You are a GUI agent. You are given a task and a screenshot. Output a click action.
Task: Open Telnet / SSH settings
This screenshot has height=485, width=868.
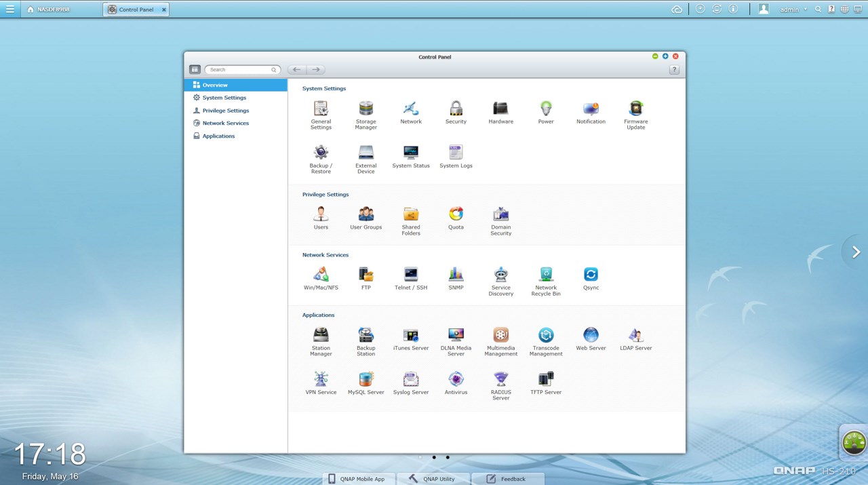[x=411, y=278]
